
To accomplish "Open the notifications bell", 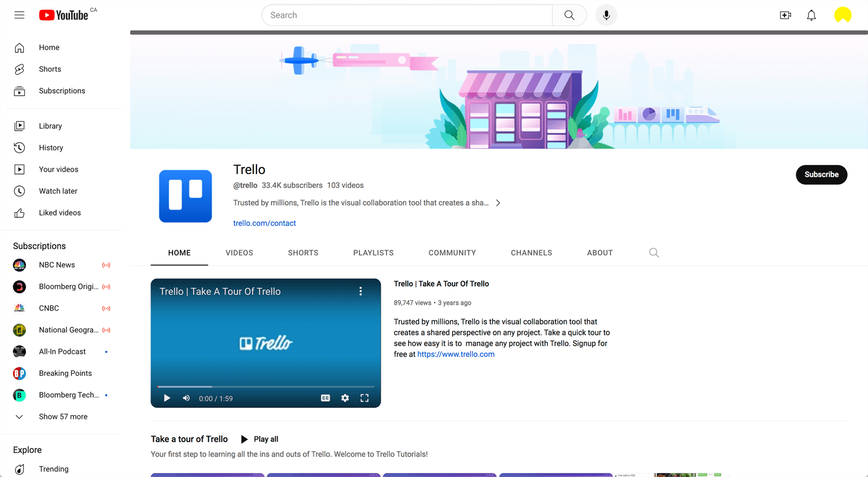I will [x=811, y=15].
